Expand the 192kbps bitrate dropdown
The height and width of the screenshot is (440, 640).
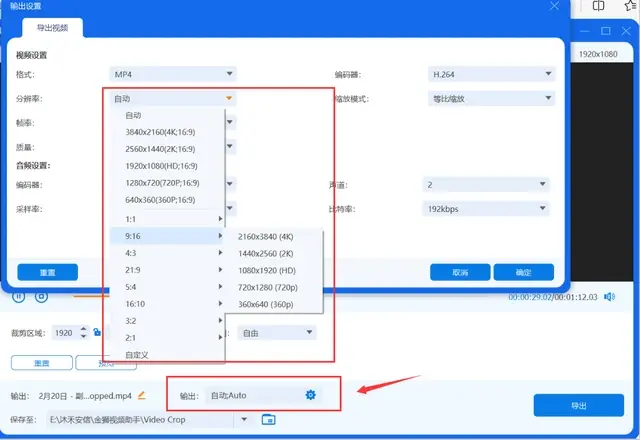[x=486, y=209]
